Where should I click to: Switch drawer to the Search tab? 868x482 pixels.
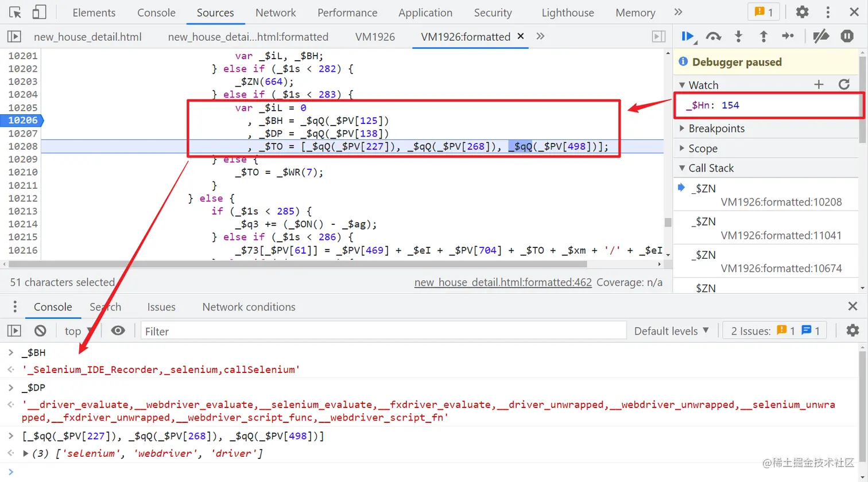(x=105, y=307)
